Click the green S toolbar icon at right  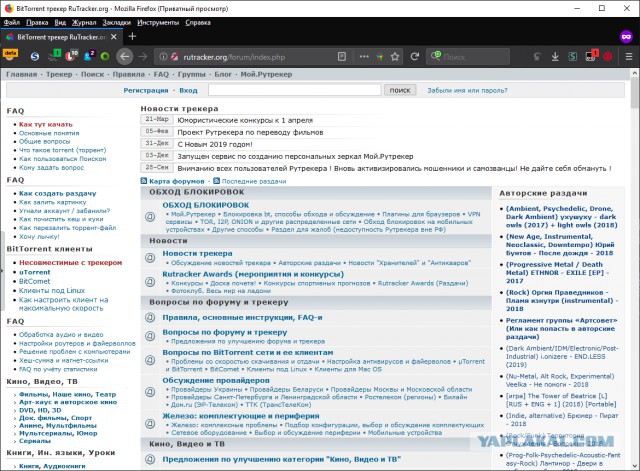pos(573,57)
